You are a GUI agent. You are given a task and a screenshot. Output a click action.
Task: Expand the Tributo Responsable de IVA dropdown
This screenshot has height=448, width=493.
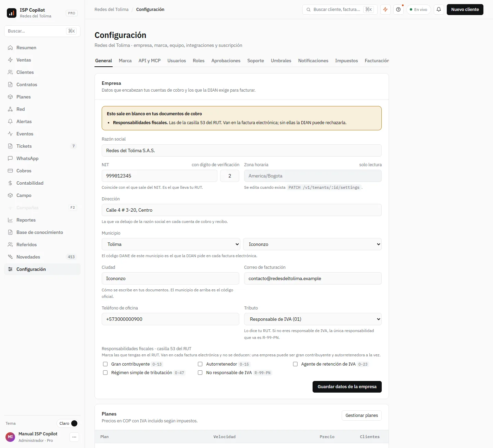[313, 319]
